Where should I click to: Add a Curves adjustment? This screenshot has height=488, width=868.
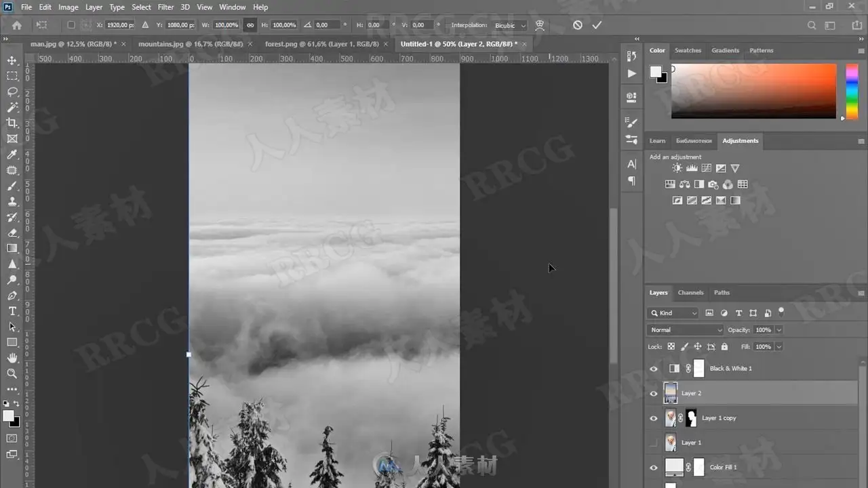[x=706, y=168]
